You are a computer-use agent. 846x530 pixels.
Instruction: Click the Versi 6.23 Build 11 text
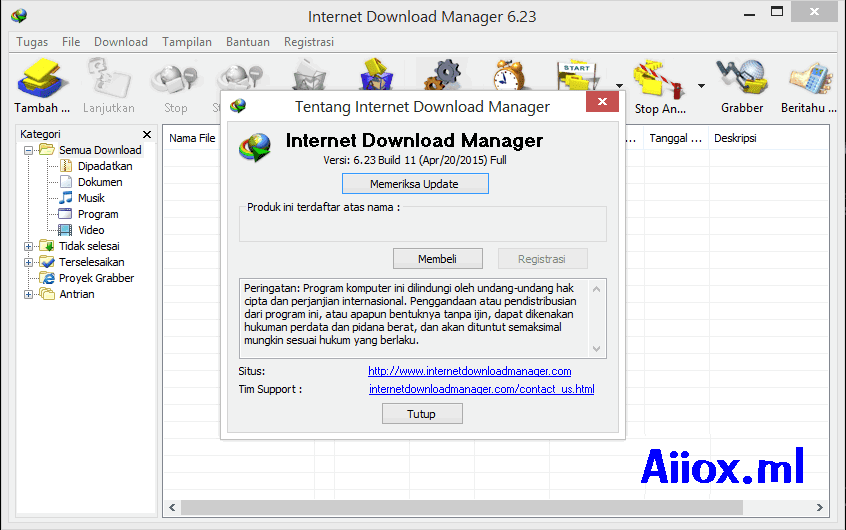click(x=414, y=160)
